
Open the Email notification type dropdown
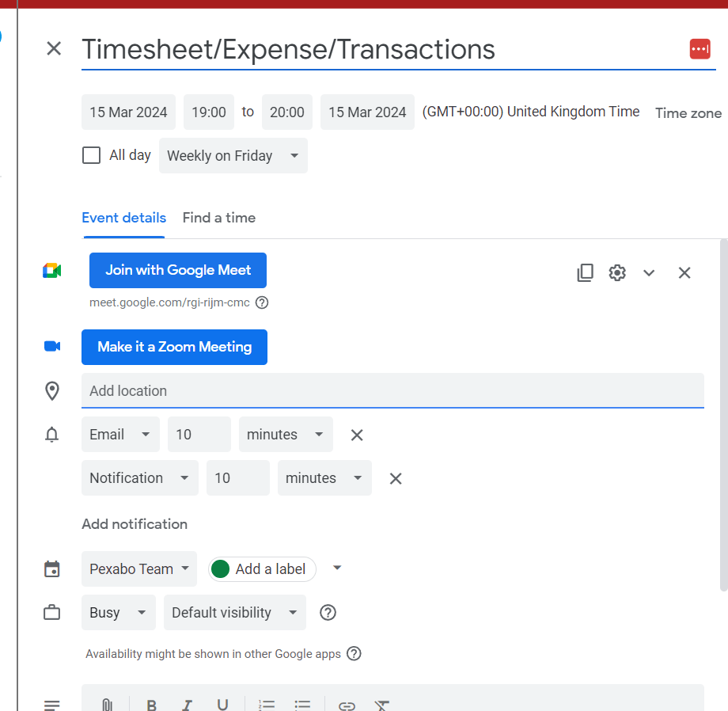tap(120, 434)
